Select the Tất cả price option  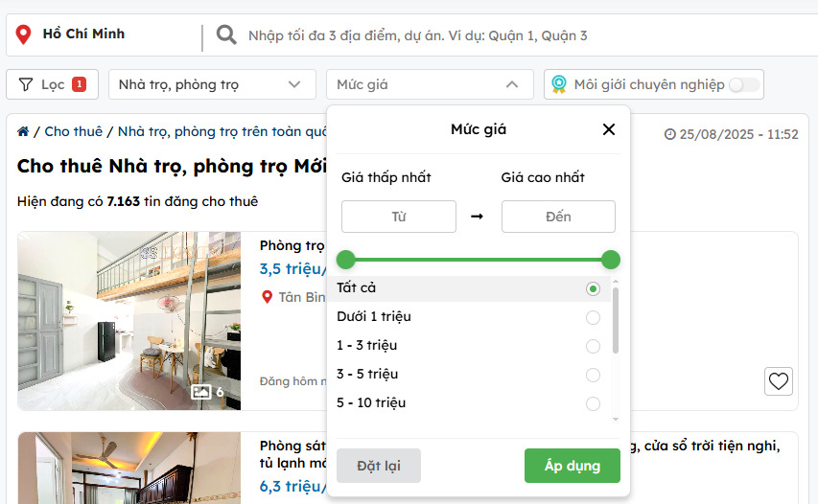593,288
